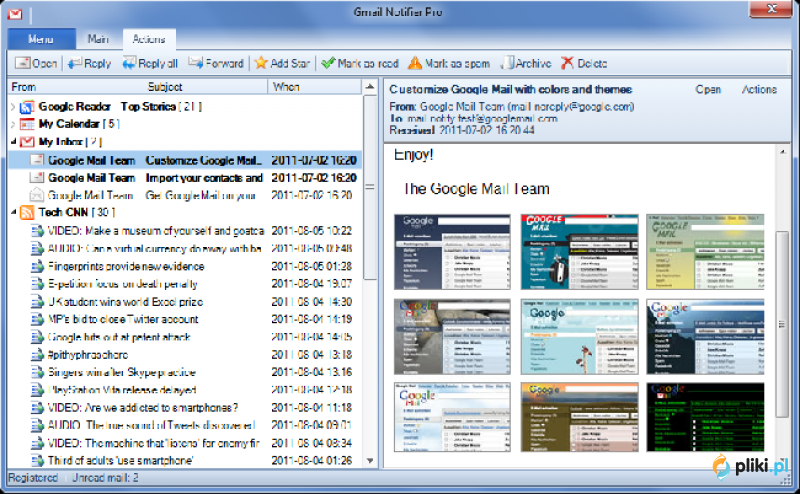Open the white classic Google Mail theme thumbnail

[452, 417]
